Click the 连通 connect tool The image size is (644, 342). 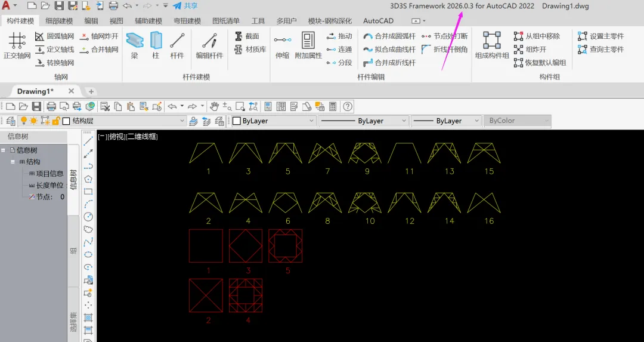point(339,50)
